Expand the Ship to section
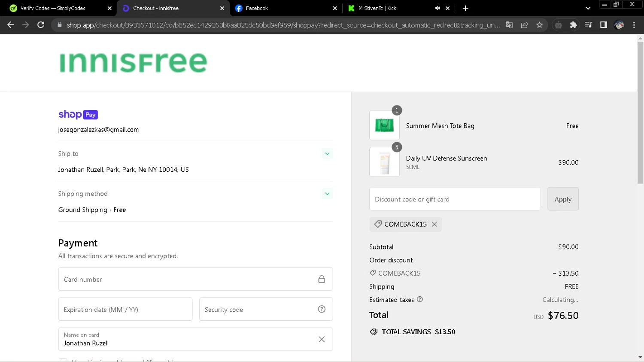The height and width of the screenshot is (362, 644). point(327,154)
